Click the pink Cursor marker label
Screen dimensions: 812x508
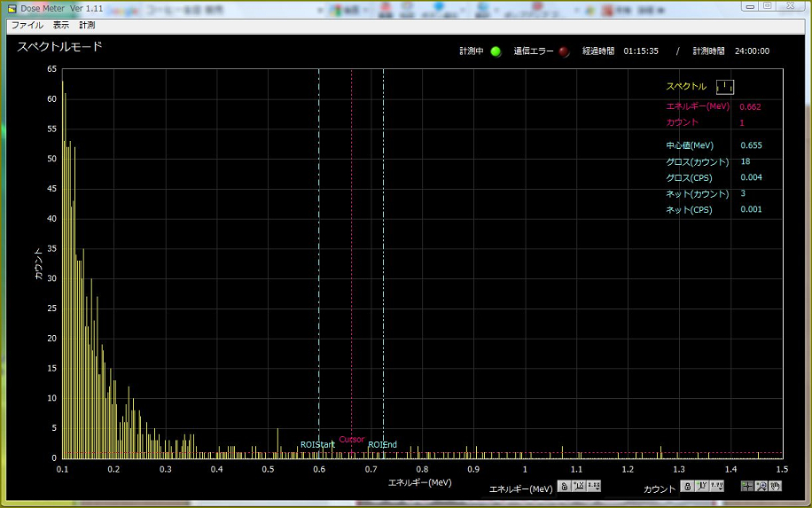click(x=352, y=439)
